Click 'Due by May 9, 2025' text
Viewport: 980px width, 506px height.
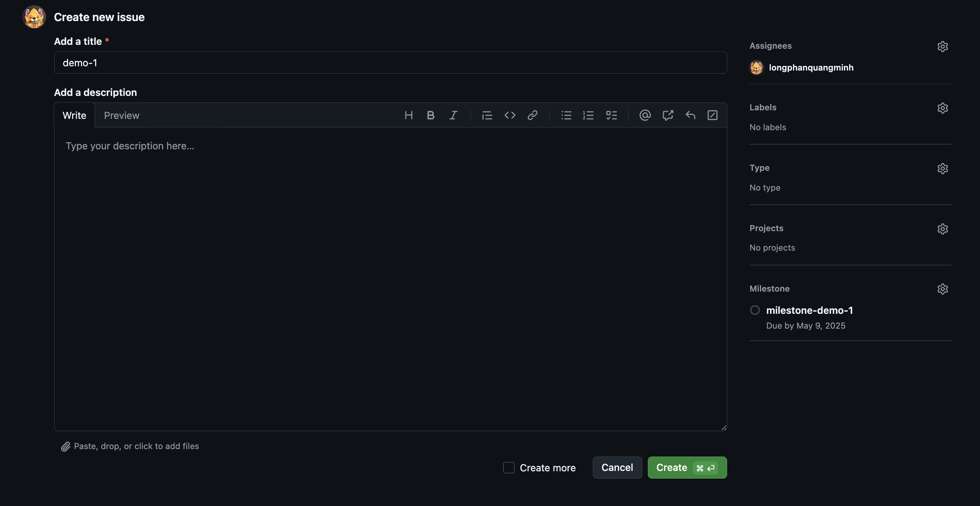(806, 326)
